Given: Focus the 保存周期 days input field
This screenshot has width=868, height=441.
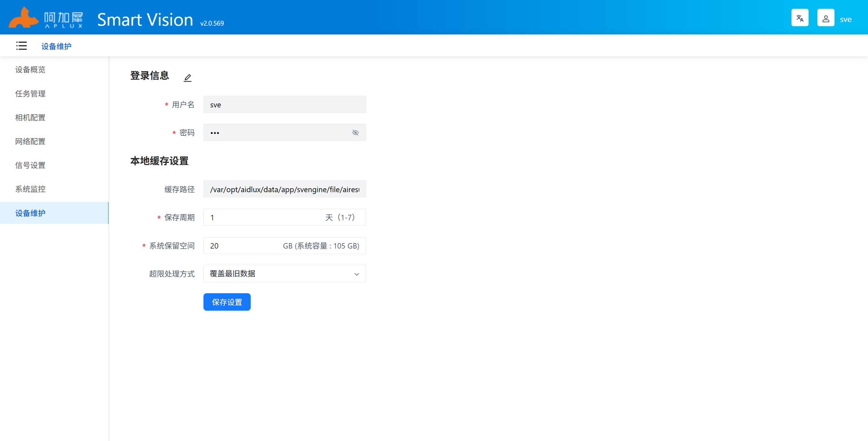Looking at the screenshot, I should 263,217.
